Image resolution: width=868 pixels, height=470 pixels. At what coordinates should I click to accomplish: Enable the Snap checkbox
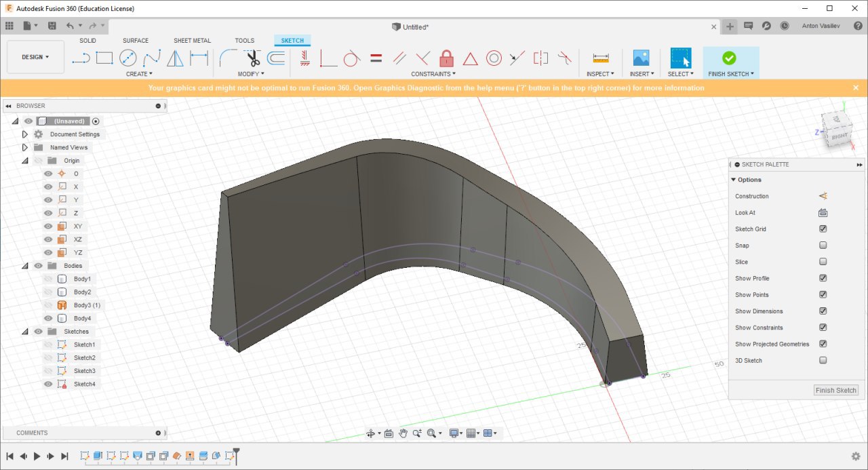[x=823, y=246]
